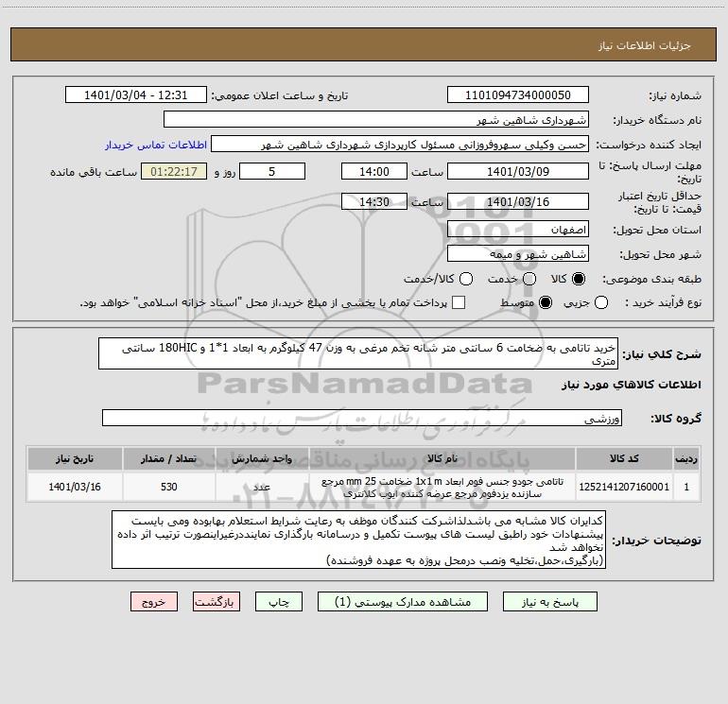Click the delivery province field اصفهان
Image resolution: width=728 pixels, height=704 pixels.
pos(518,230)
